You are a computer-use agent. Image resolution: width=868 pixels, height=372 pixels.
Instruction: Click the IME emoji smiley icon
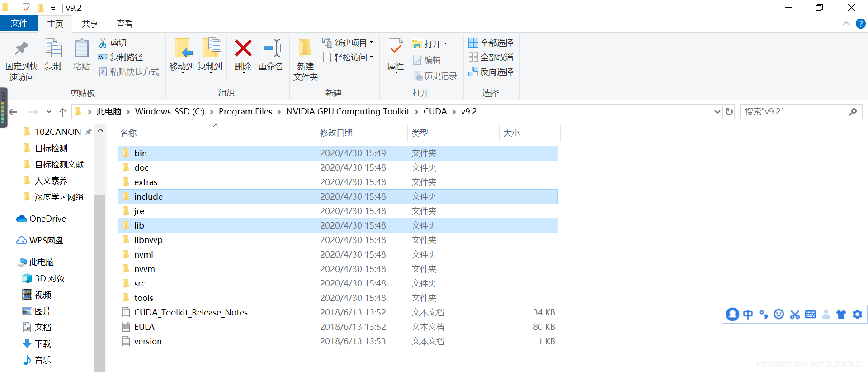[779, 314]
